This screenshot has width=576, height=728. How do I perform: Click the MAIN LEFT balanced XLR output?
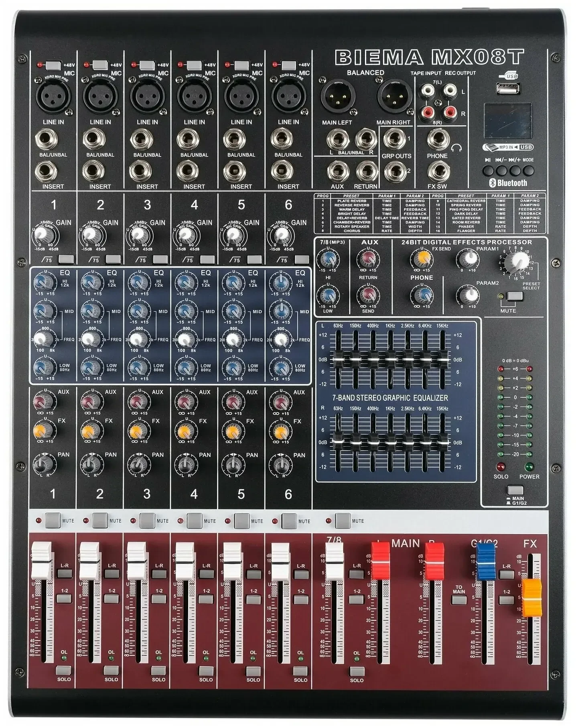[x=336, y=98]
